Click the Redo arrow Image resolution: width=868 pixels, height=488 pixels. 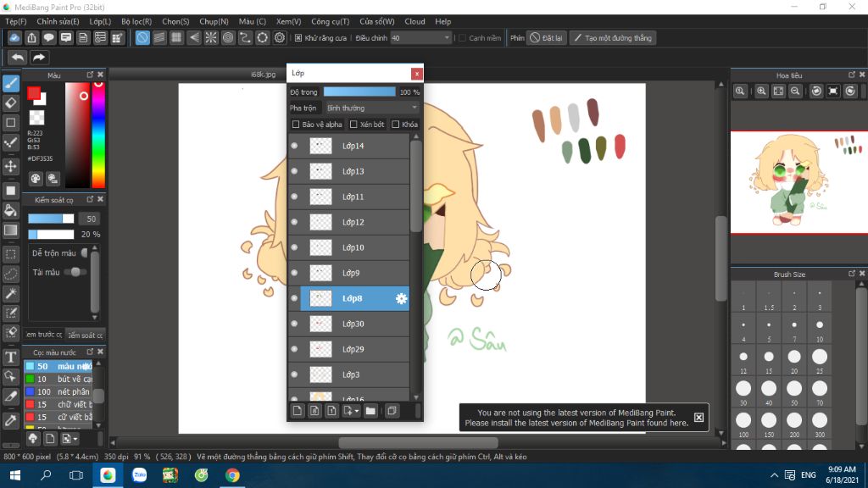[x=39, y=57]
